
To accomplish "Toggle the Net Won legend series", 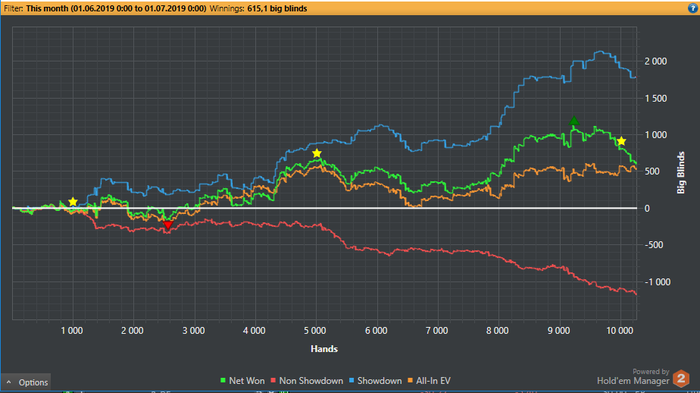I will pyautogui.click(x=242, y=381).
